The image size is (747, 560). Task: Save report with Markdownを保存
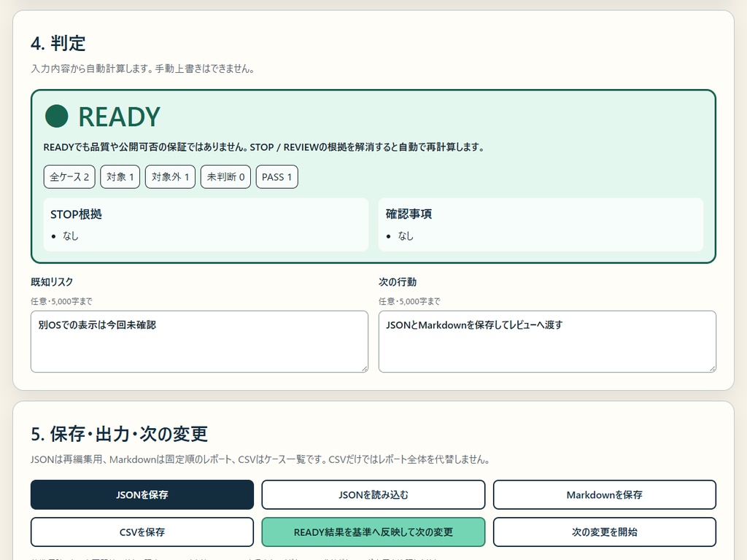605,495
